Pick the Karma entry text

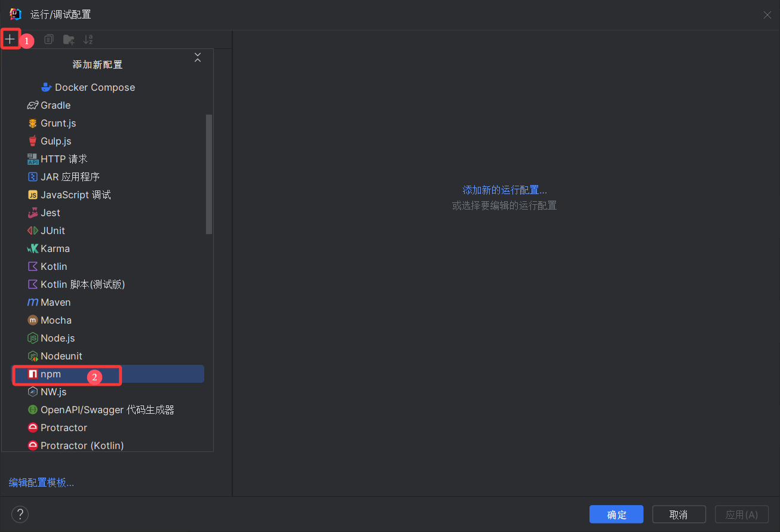click(55, 248)
